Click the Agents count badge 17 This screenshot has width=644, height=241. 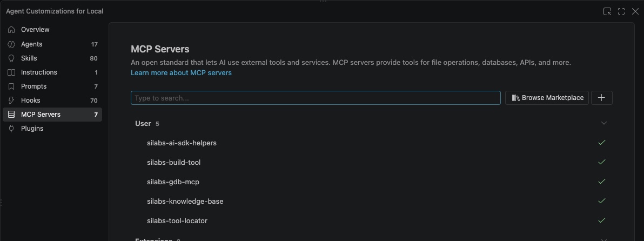click(x=95, y=44)
